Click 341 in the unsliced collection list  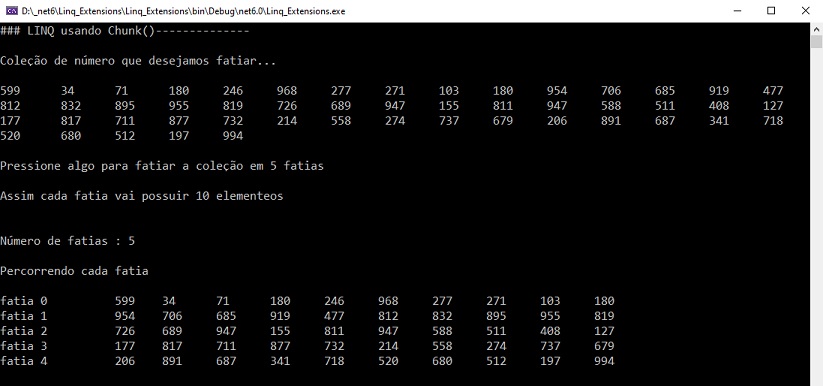(x=719, y=121)
